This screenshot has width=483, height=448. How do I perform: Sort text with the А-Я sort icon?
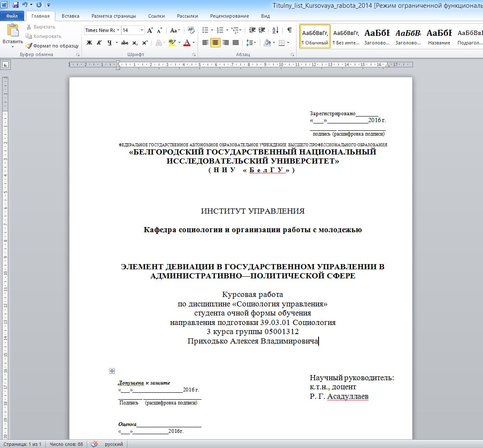275,30
